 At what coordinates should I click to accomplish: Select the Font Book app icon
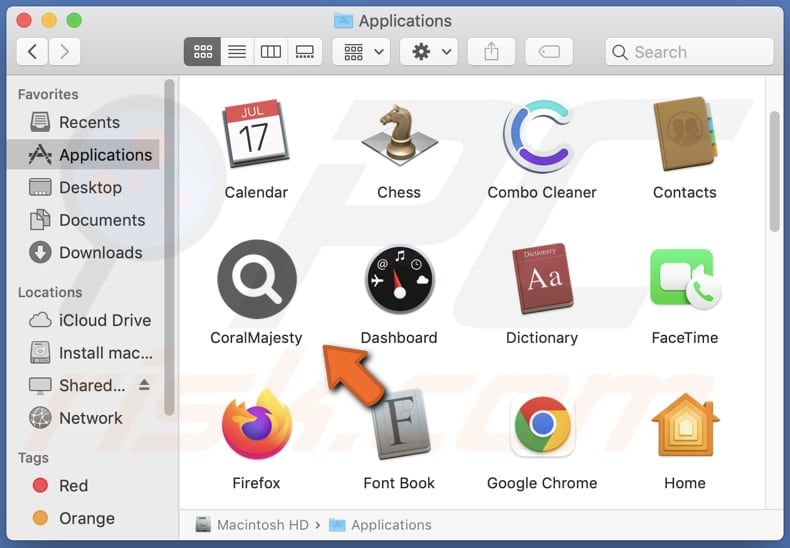tap(401, 424)
